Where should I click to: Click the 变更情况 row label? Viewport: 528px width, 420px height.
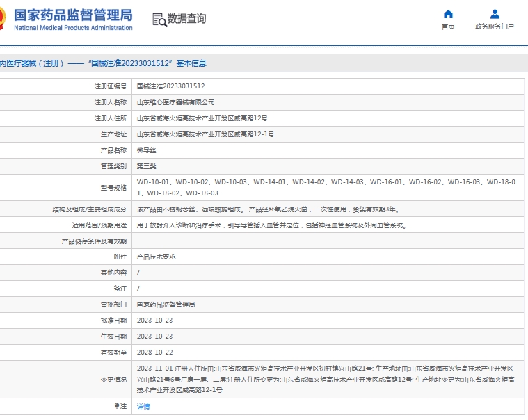(114, 380)
